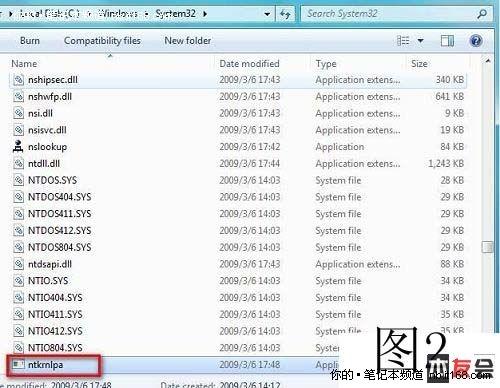Click the NTDOS404.SYS file icon
Image resolution: width=500 pixels, height=388 pixels.
click(x=18, y=197)
